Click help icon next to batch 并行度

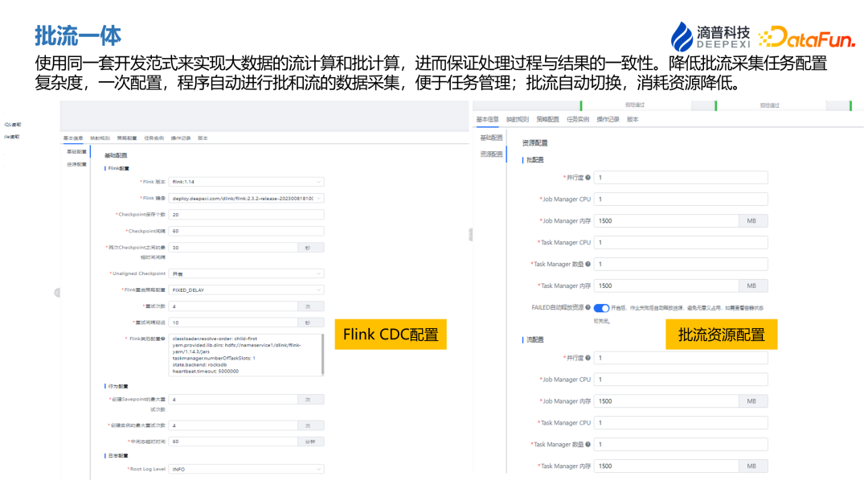click(x=588, y=178)
